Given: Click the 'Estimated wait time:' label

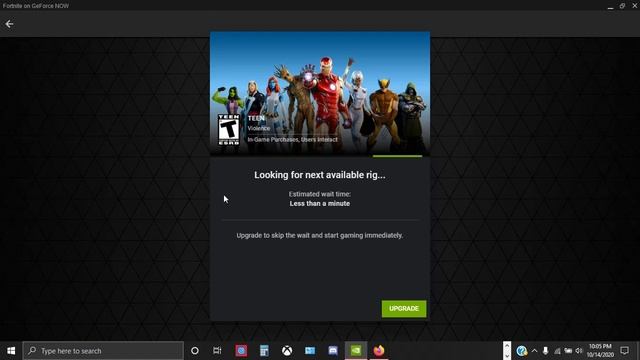Looking at the screenshot, I should 320,194.
